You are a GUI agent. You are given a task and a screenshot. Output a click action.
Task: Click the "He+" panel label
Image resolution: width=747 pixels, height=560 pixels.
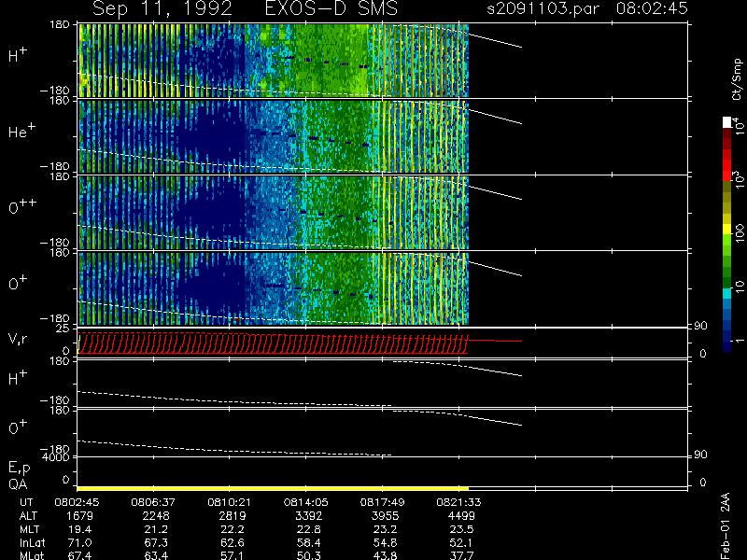(x=21, y=131)
